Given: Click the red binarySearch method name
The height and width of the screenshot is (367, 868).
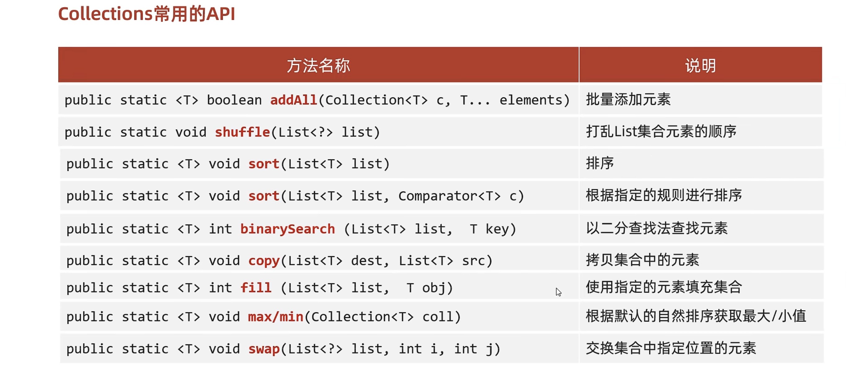Looking at the screenshot, I should pos(287,229).
